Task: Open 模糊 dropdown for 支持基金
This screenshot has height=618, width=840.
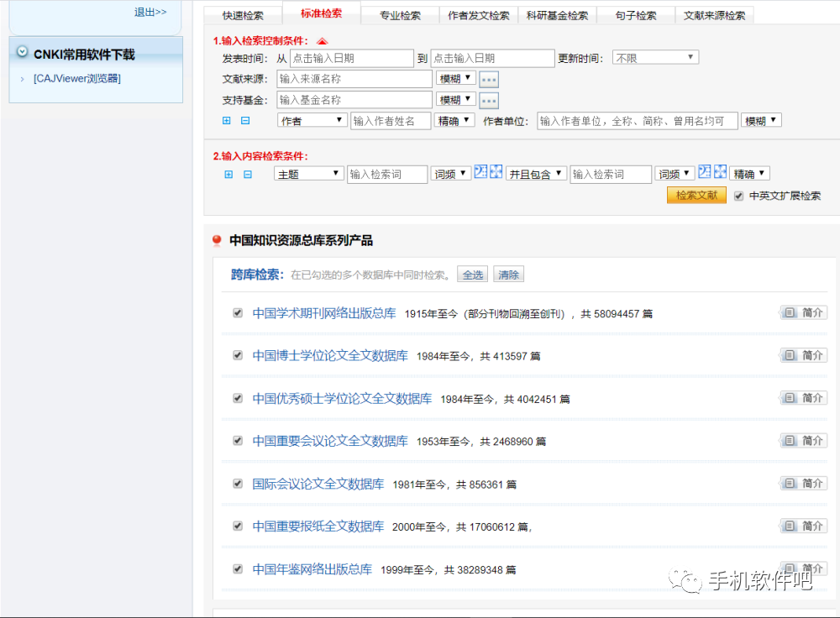Action: tap(455, 99)
